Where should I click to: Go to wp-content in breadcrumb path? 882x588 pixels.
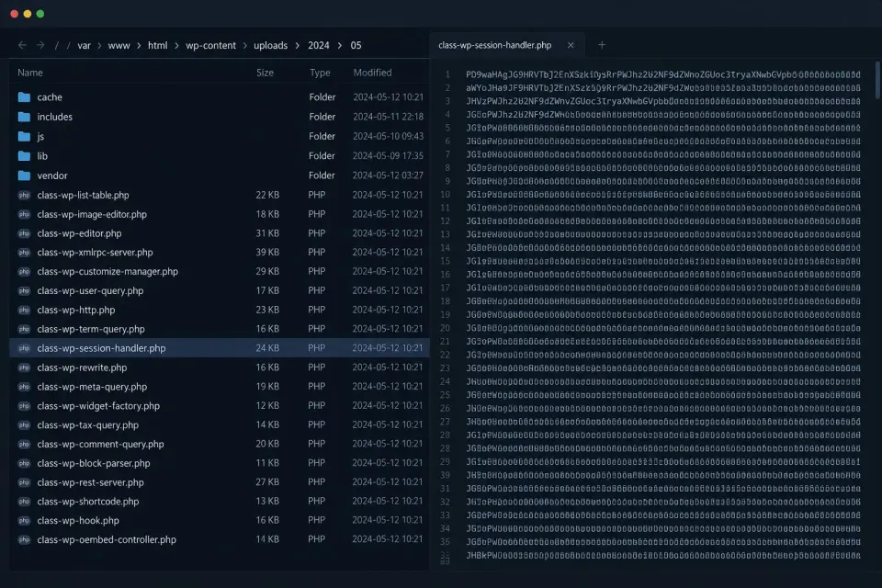tap(211, 46)
